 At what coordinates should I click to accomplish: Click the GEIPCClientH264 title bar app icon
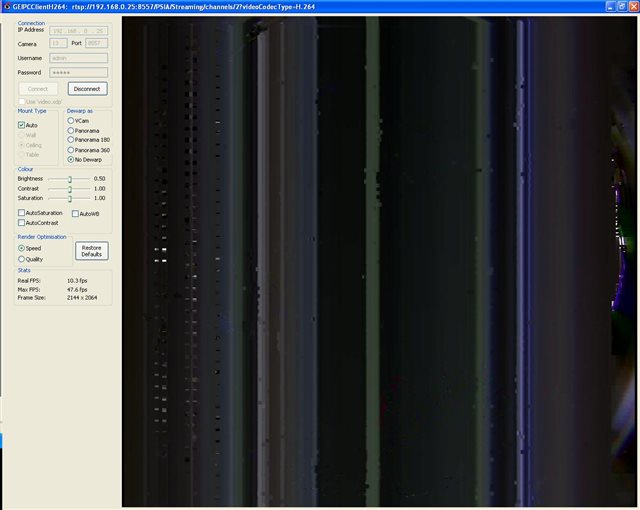click(7, 7)
